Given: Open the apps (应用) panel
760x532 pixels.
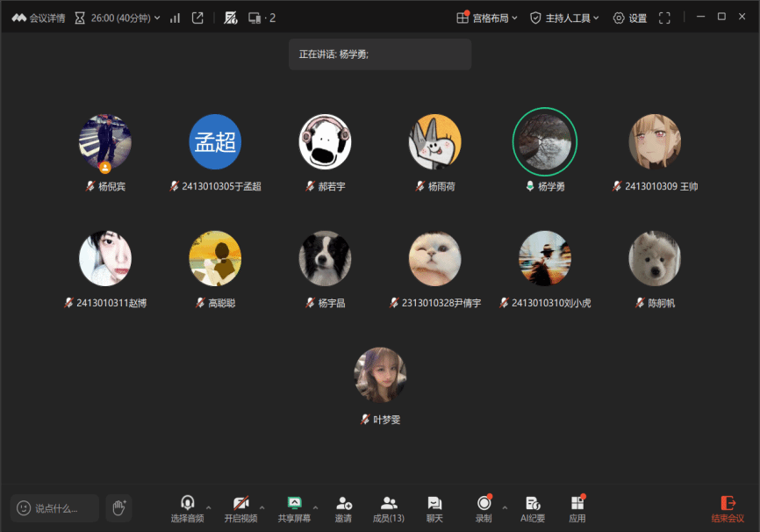Looking at the screenshot, I should point(577,508).
